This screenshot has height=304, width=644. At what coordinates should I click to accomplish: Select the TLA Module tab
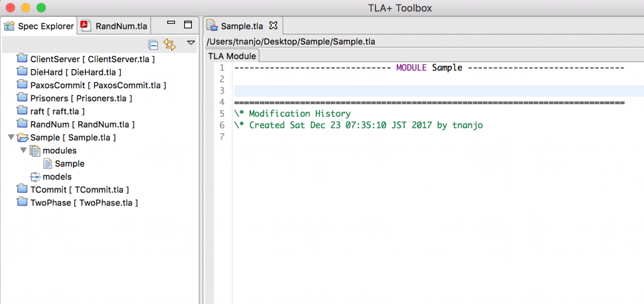tap(232, 56)
